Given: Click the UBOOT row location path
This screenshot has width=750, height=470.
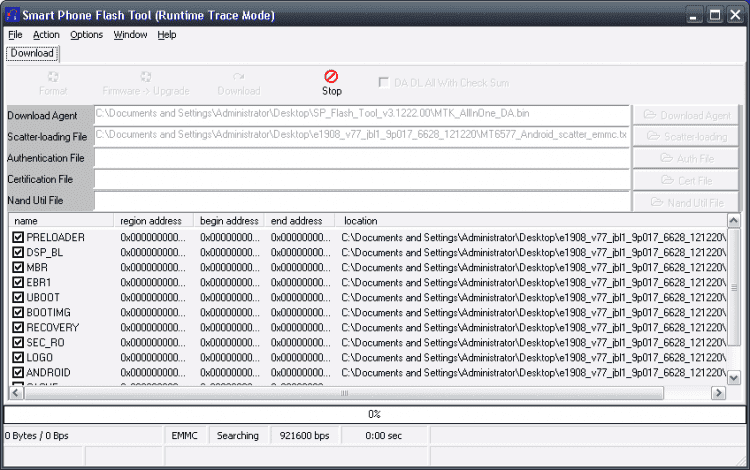Looking at the screenshot, I should [x=534, y=297].
